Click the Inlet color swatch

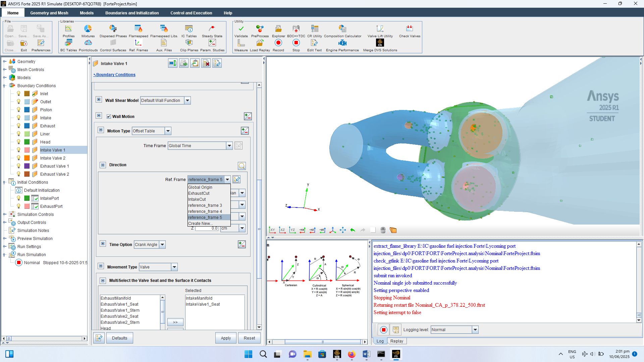click(27, 94)
